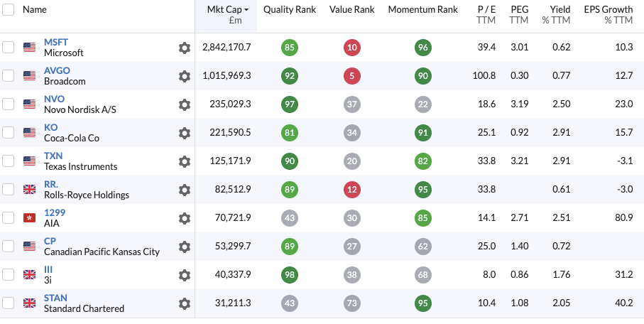Tick the select-all checkbox in the header
644x324 pixels.
[8, 10]
